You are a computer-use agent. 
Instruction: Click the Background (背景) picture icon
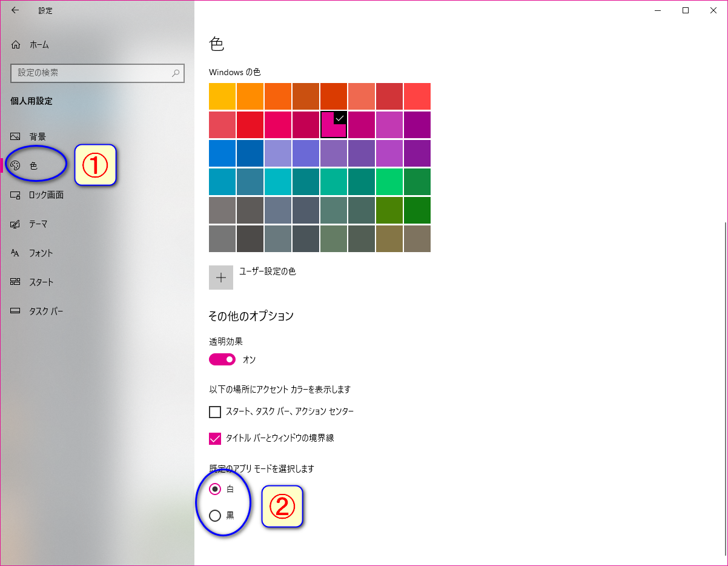pyautogui.click(x=16, y=137)
